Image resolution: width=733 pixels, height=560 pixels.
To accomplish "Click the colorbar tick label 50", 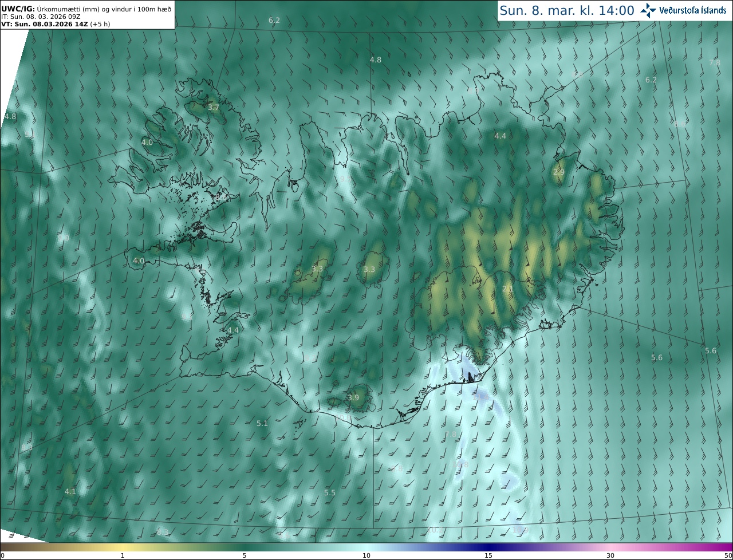I will point(728,555).
